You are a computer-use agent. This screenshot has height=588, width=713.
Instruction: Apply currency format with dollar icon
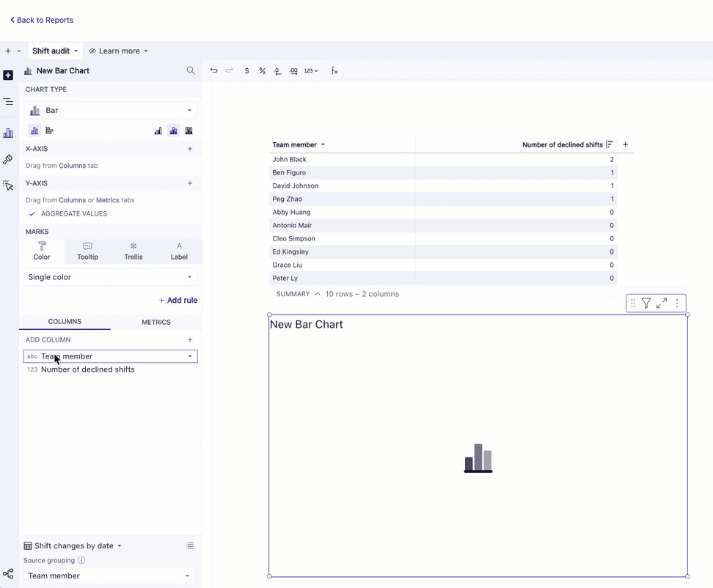(x=247, y=71)
